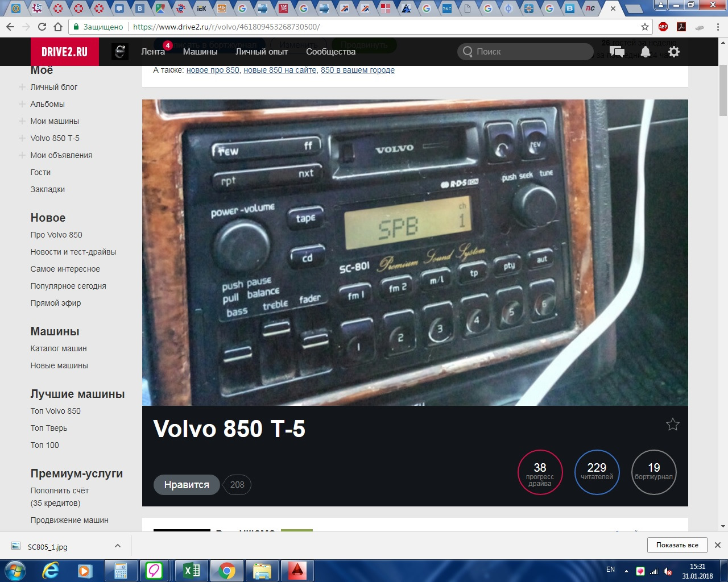This screenshot has height=582, width=728.
Task: Click the muted volume tray icon
Action: click(668, 571)
